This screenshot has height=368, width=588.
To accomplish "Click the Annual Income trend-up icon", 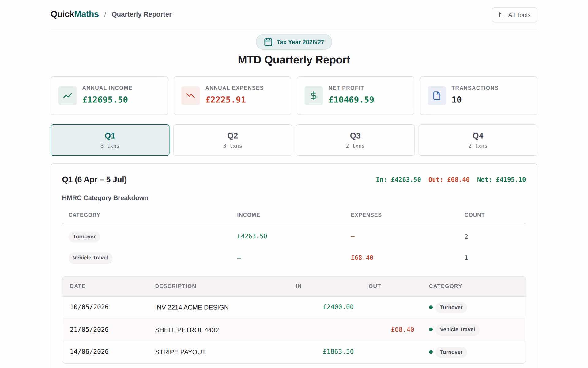I will pos(67,96).
